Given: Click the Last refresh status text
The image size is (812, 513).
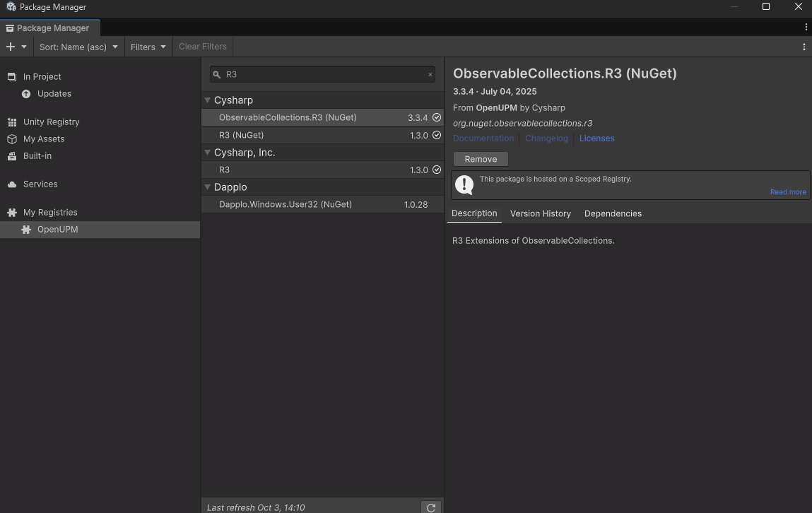Looking at the screenshot, I should [256, 507].
